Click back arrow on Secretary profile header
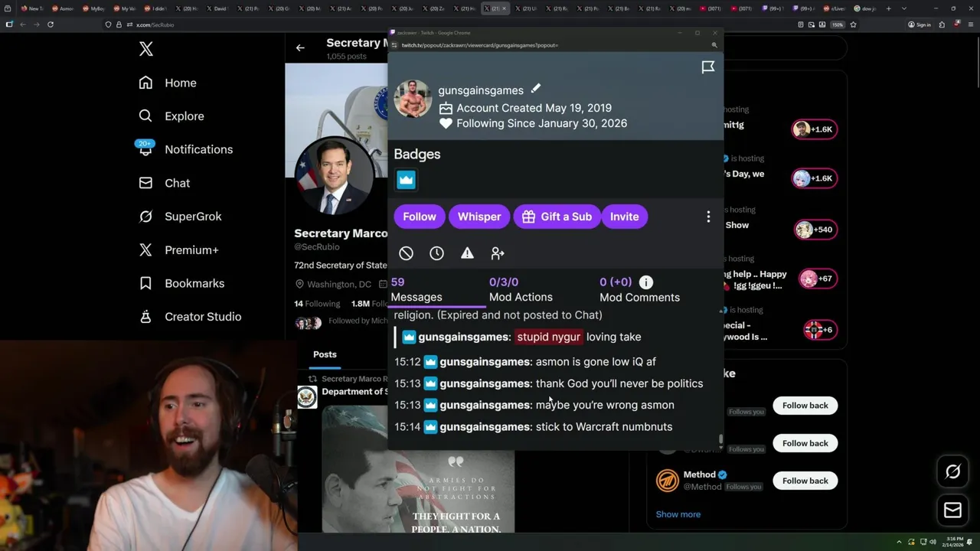 [x=300, y=47]
